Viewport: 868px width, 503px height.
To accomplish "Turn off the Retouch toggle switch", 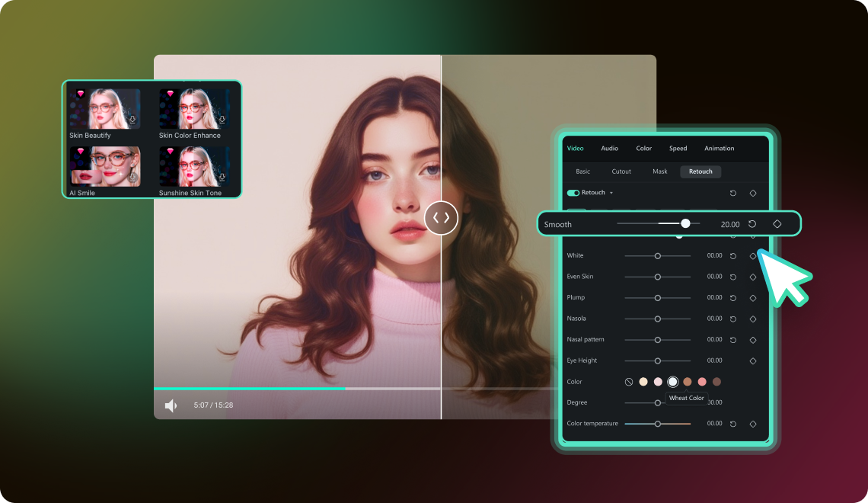I will pyautogui.click(x=573, y=193).
